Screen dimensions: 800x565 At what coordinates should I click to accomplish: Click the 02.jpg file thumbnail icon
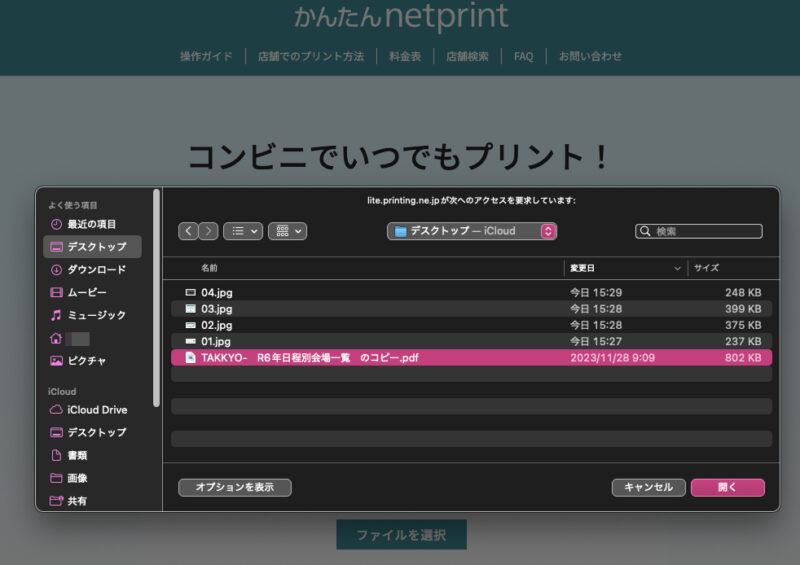[x=190, y=325]
